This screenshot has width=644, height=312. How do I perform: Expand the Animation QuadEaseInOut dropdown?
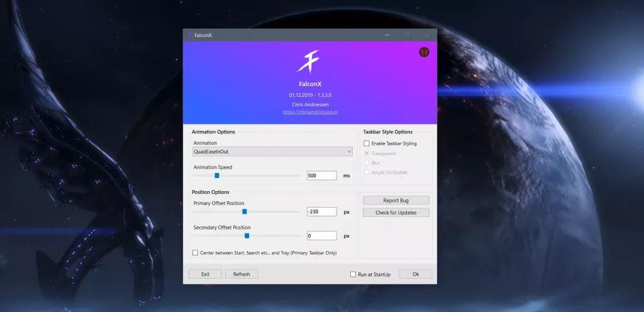272,152
